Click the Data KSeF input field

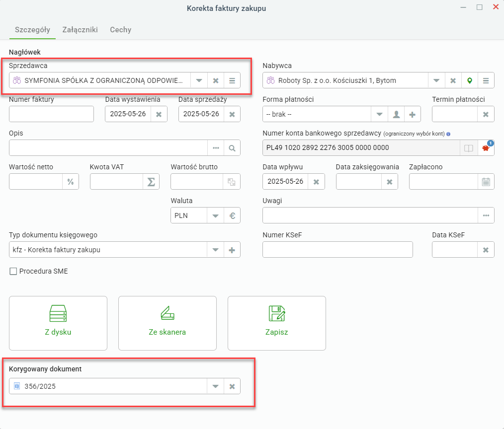point(455,250)
